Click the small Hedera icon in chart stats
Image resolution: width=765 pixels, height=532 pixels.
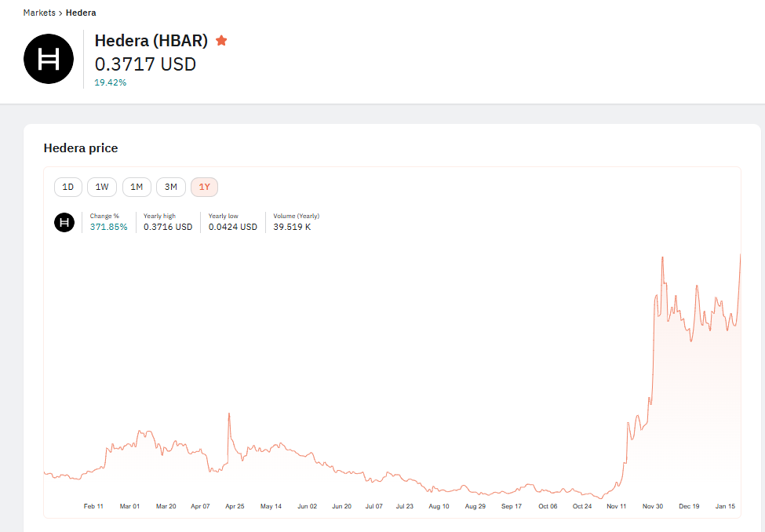[64, 222]
